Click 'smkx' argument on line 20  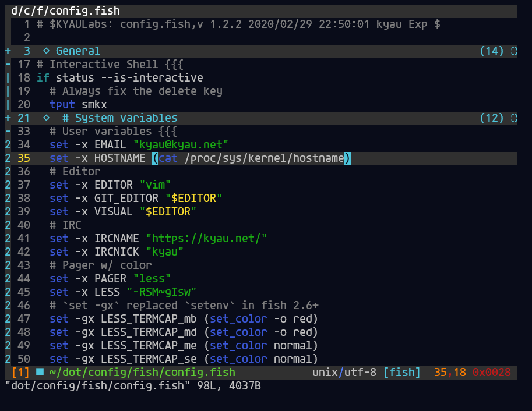(x=94, y=104)
